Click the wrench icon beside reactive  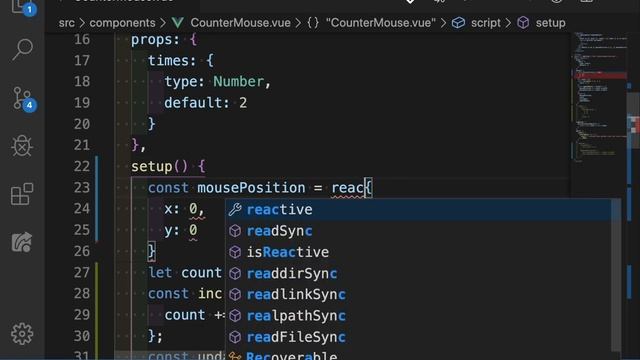tap(235, 210)
